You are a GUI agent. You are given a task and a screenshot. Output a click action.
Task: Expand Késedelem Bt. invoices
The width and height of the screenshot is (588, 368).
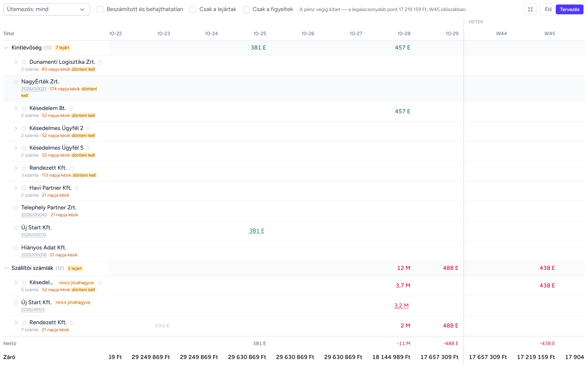click(16, 108)
